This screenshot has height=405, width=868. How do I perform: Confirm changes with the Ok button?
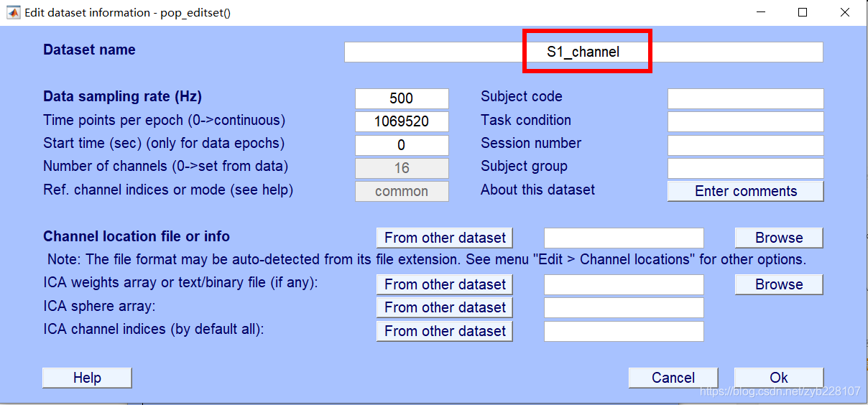[779, 378]
